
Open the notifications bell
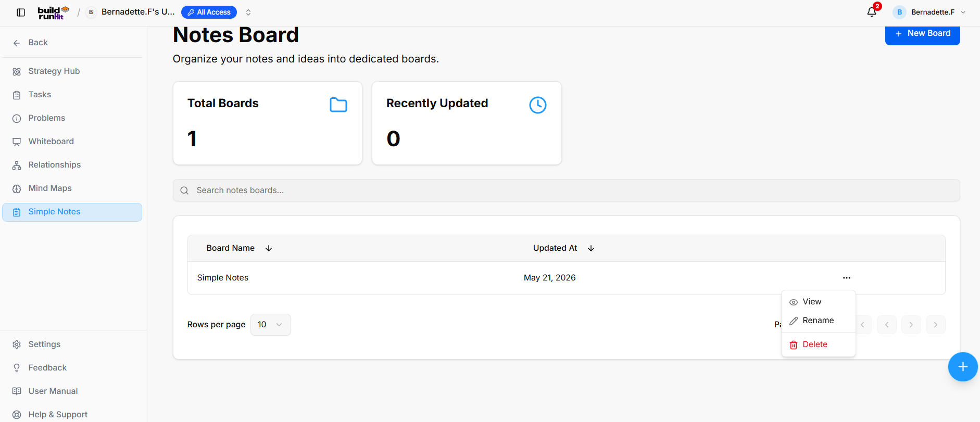(872, 12)
